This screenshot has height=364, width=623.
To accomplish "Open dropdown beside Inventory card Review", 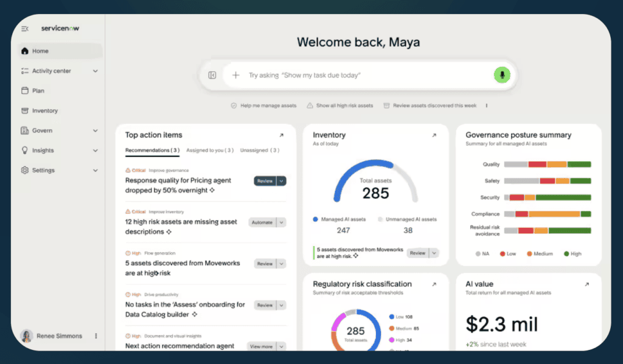I will tap(434, 253).
